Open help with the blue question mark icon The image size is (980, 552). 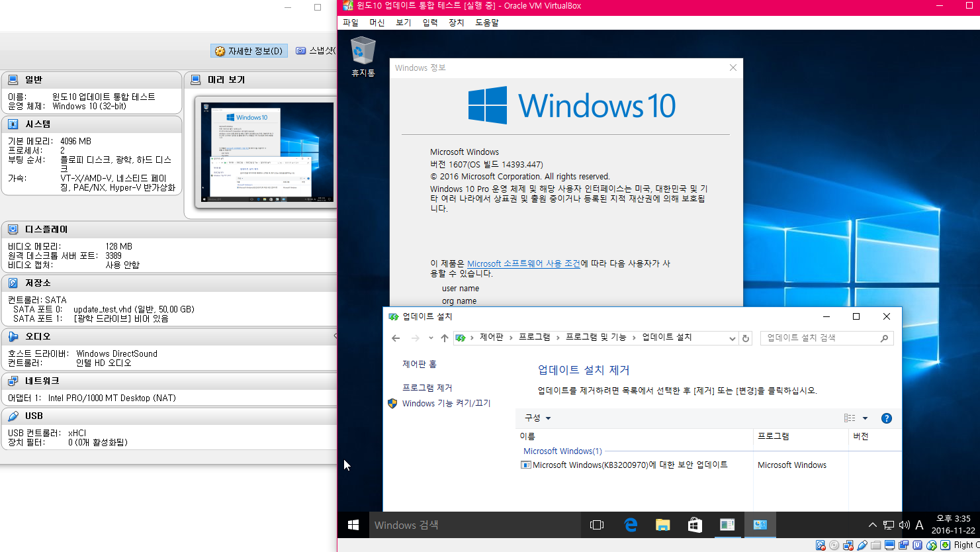coord(887,418)
